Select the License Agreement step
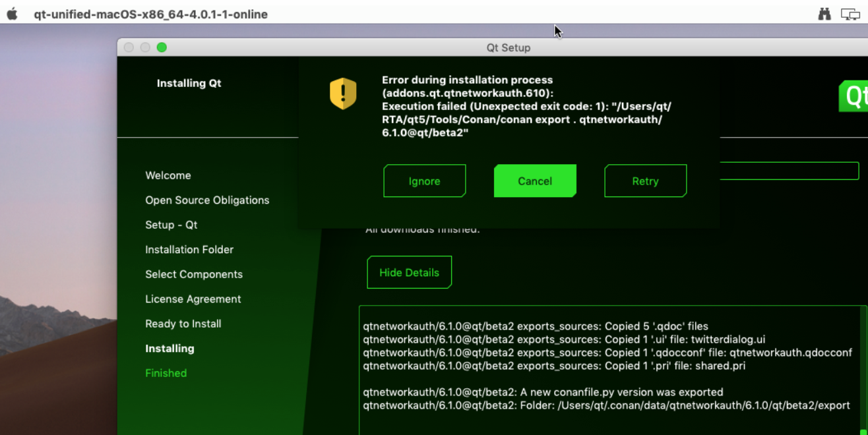The height and width of the screenshot is (435, 868). 193,299
